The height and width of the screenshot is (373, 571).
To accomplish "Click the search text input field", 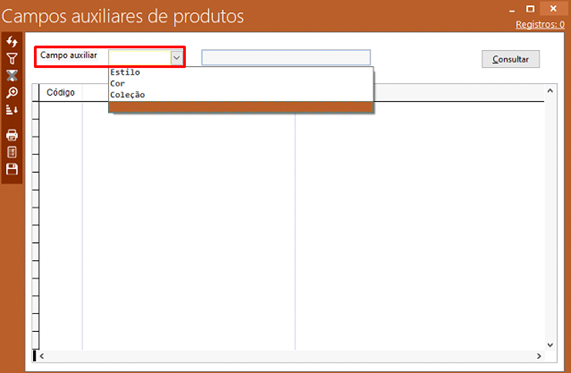I will tap(286, 58).
